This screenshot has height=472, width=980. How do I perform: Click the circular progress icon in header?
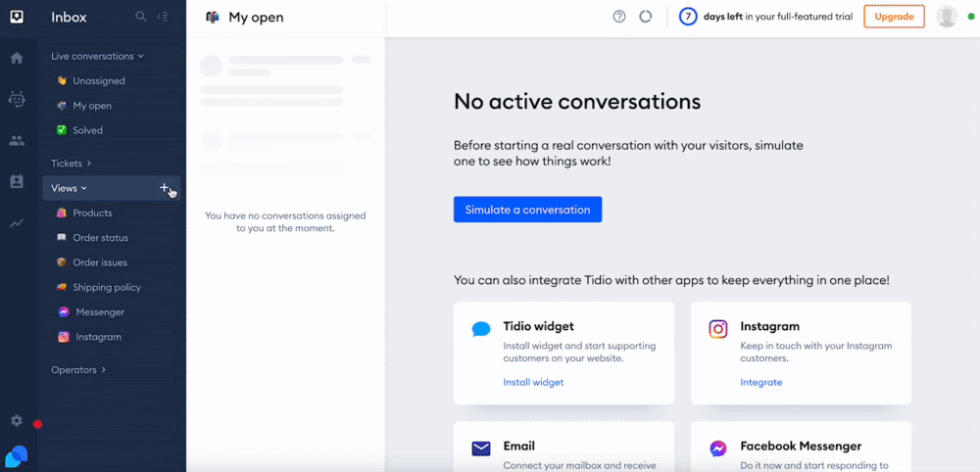point(646,17)
